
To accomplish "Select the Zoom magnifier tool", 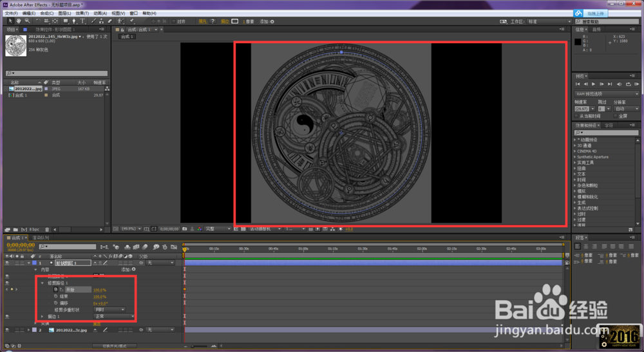I will tap(27, 21).
